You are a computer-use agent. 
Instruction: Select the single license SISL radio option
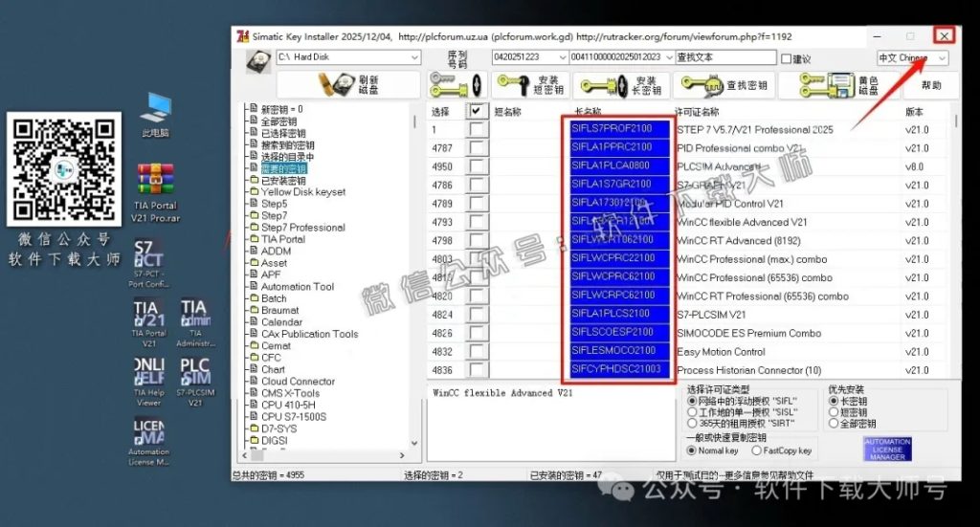click(x=692, y=412)
